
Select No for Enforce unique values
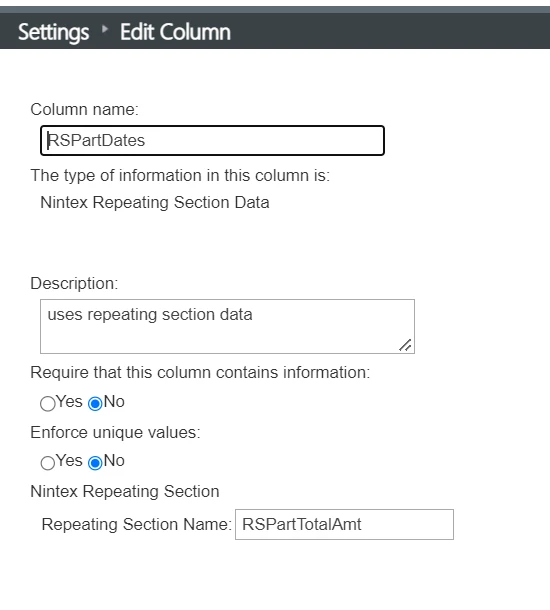[x=95, y=463]
